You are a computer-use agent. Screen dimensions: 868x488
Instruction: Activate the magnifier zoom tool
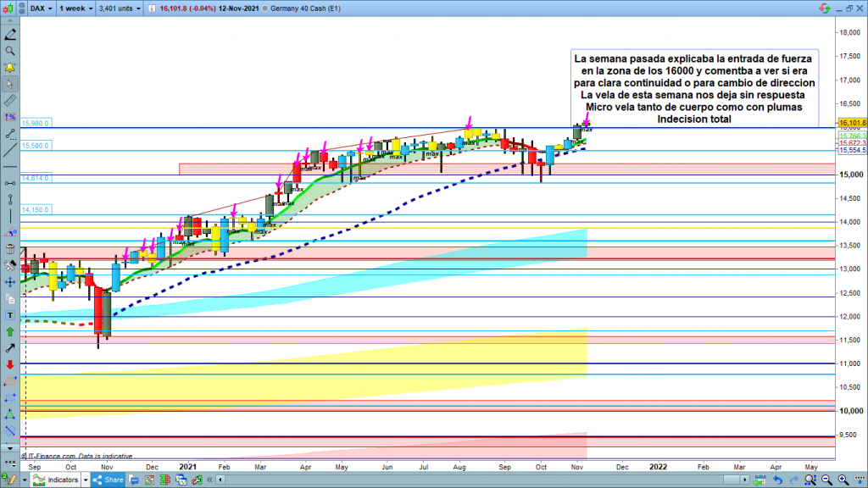(9, 51)
